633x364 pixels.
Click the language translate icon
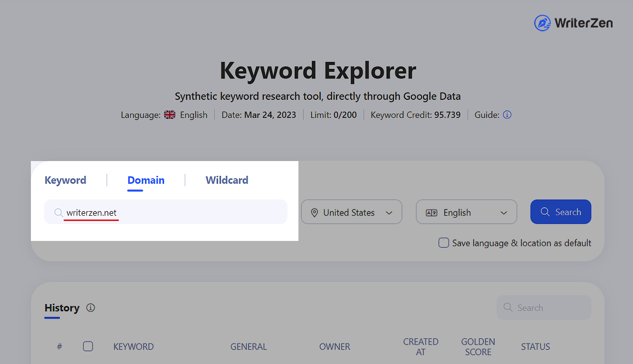click(432, 213)
